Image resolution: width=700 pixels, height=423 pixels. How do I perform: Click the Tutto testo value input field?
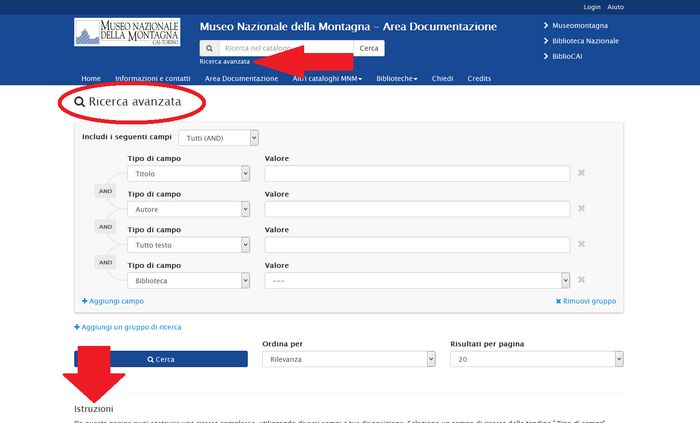[x=417, y=245]
